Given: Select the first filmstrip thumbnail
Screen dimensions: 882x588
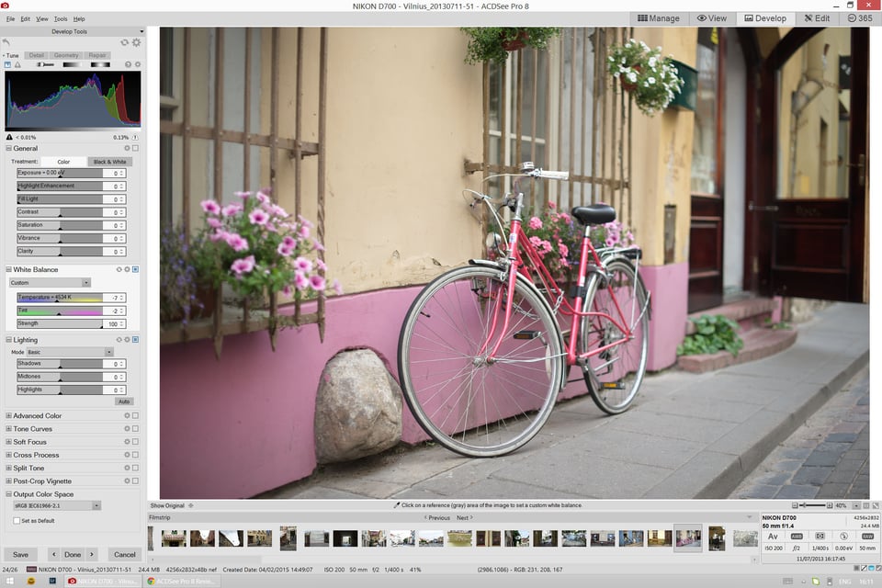Looking at the screenshot, I should coord(150,538).
